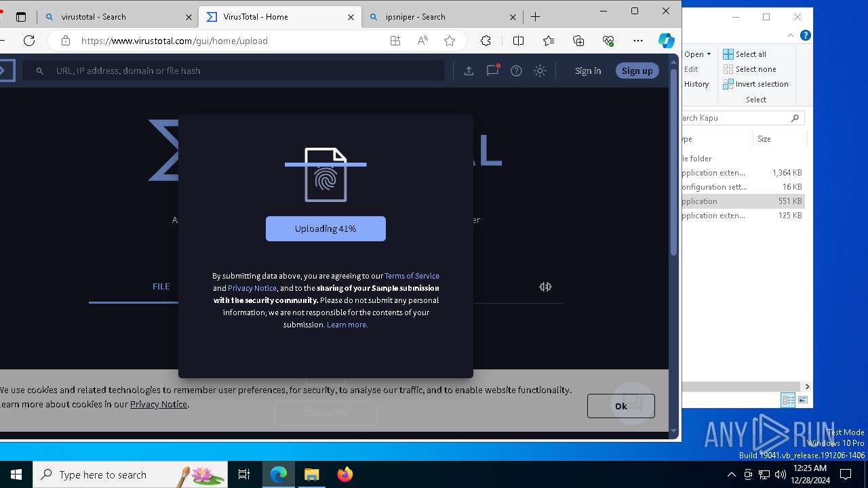The height and width of the screenshot is (488, 868).
Task: Add this page to favorites star
Action: point(450,41)
